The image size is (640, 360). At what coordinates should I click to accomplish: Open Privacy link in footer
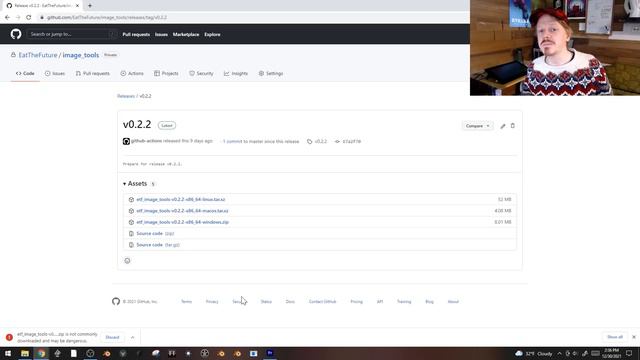coord(212,302)
